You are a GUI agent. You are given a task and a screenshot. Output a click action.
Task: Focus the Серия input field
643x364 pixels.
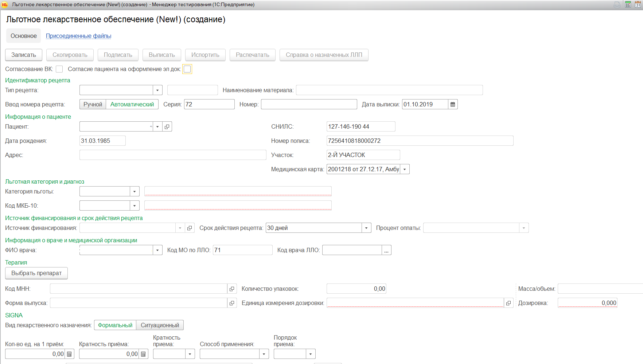[x=209, y=104]
